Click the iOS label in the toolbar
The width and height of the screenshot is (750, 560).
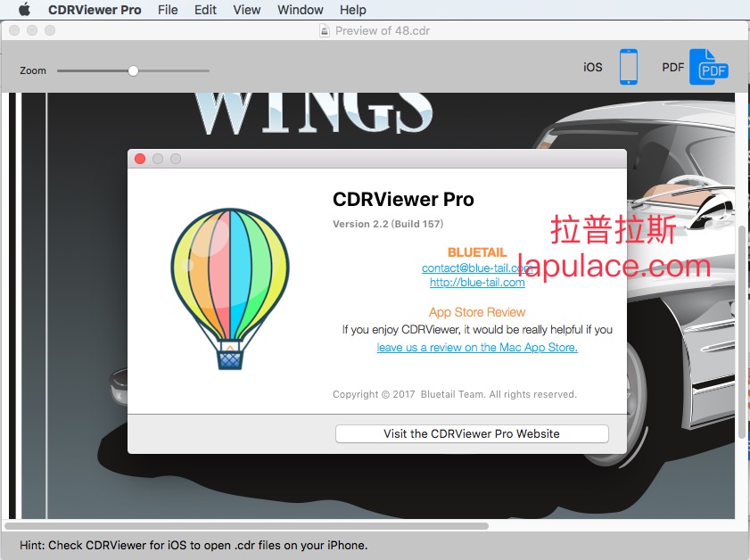pos(593,68)
